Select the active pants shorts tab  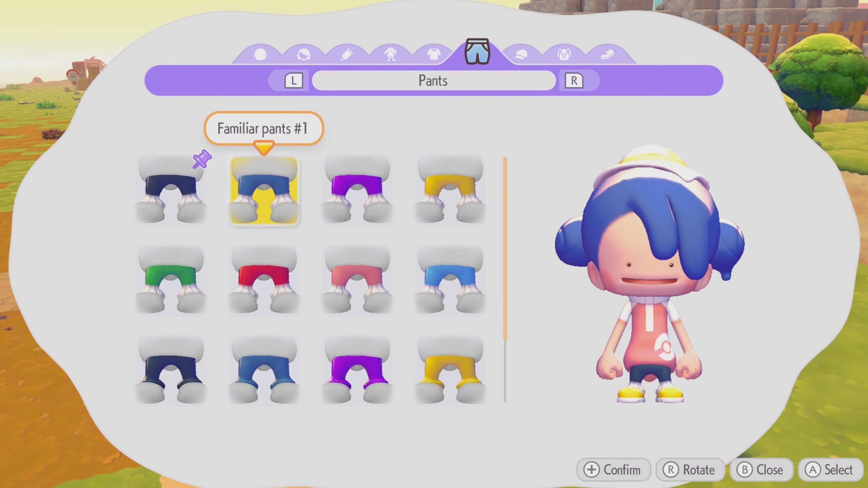coord(477,52)
